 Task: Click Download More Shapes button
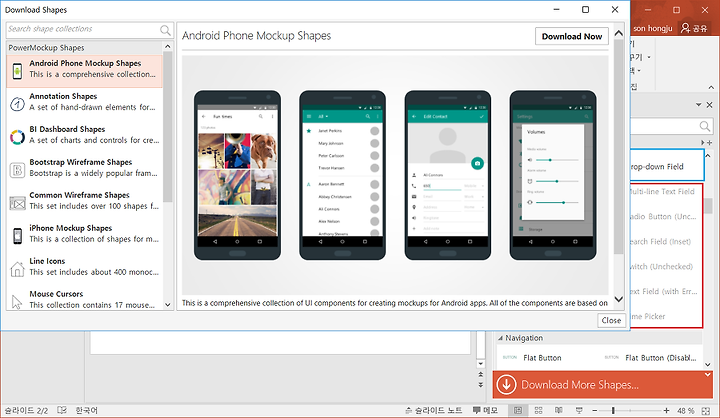(x=602, y=385)
